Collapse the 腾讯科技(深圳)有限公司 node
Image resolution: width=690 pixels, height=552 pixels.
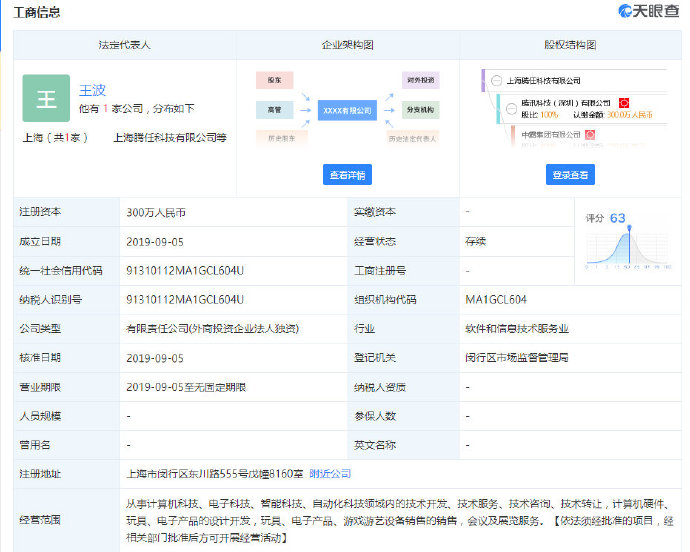[511, 108]
